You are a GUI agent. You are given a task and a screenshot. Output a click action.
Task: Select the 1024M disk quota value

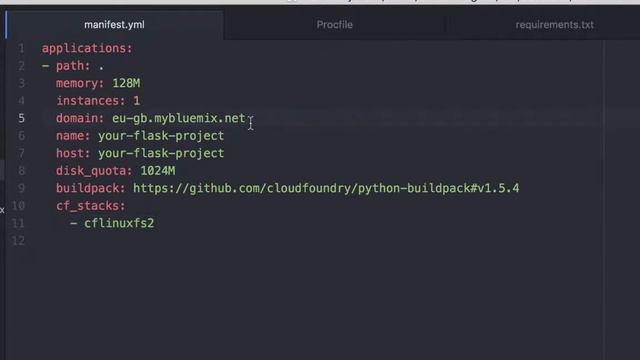tap(158, 171)
